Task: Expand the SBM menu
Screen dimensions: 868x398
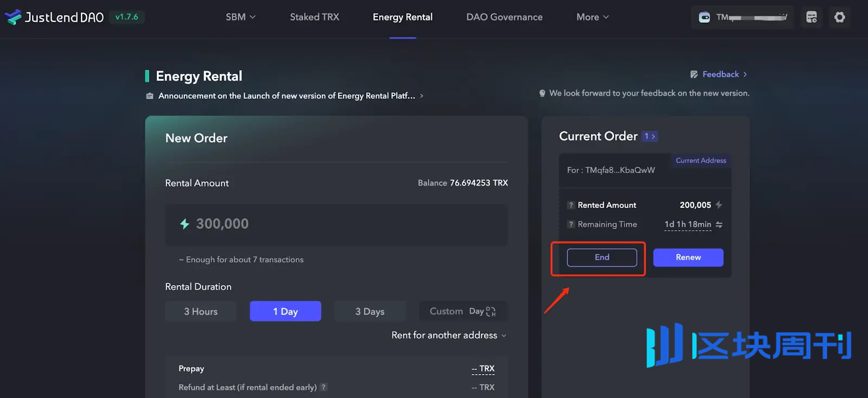Action: 240,17
